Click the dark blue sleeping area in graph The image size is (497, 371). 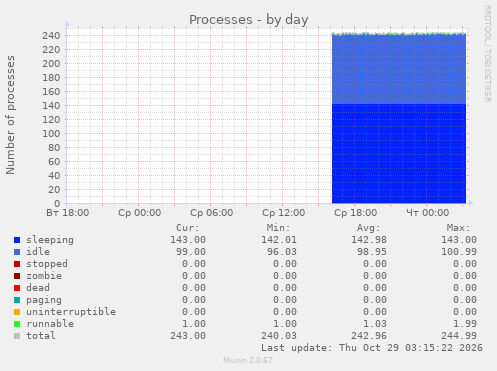coord(399,153)
